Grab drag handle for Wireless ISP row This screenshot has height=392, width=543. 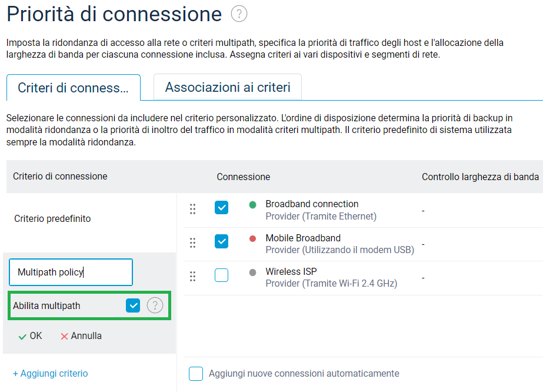[193, 276]
